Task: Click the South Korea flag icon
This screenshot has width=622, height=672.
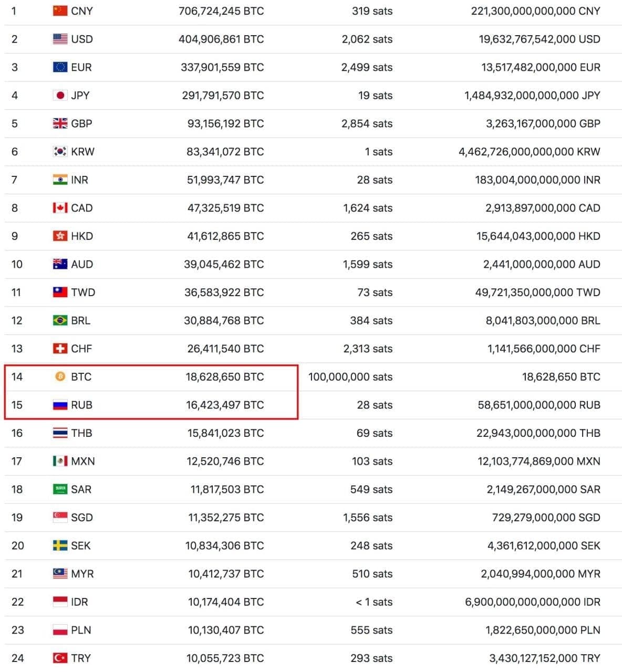Action: click(x=60, y=152)
